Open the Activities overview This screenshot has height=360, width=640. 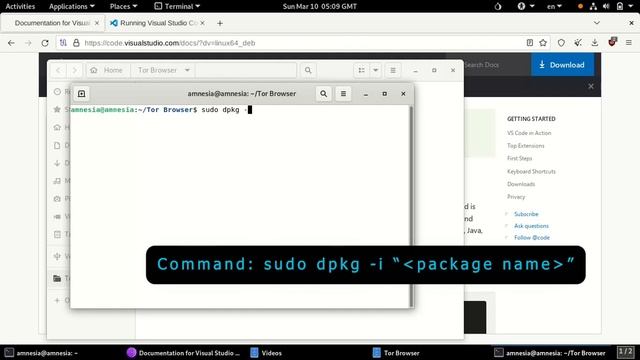[20, 6]
